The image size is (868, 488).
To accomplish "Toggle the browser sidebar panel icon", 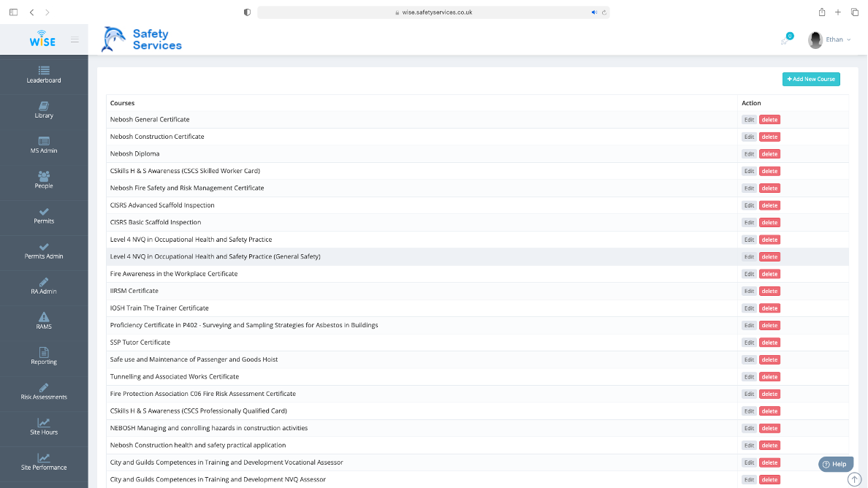I will pyautogui.click(x=13, y=12).
